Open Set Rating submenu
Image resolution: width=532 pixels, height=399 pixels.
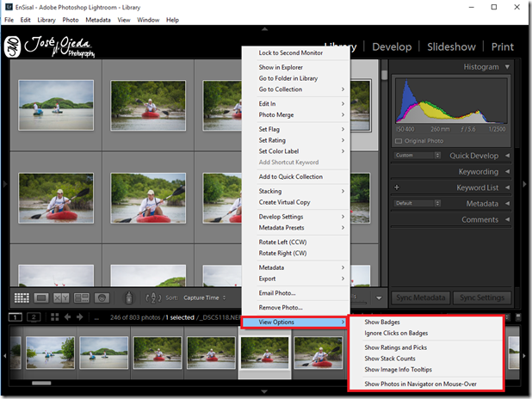[296, 140]
